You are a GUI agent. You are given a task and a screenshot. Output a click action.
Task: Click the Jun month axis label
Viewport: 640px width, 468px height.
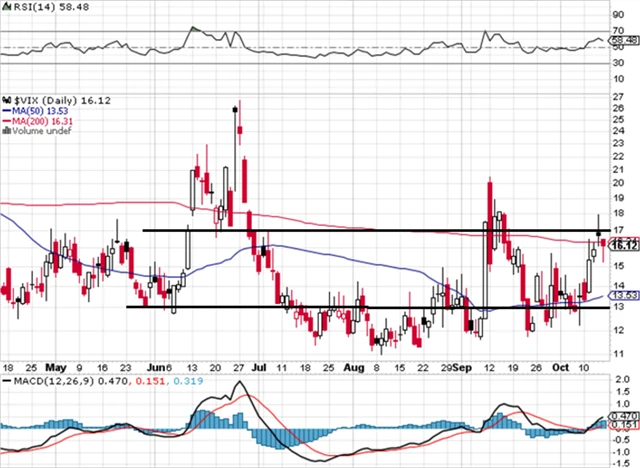150,368
